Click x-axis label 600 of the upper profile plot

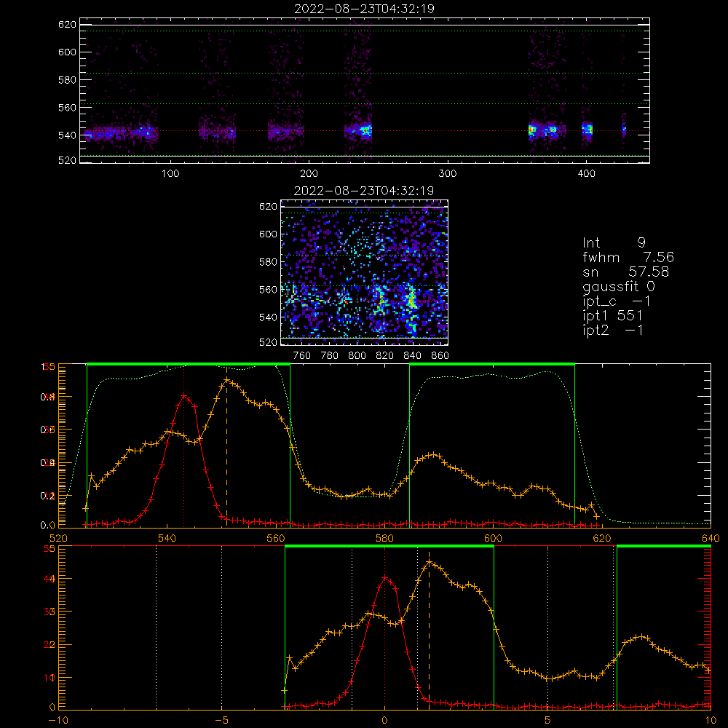pos(494,539)
